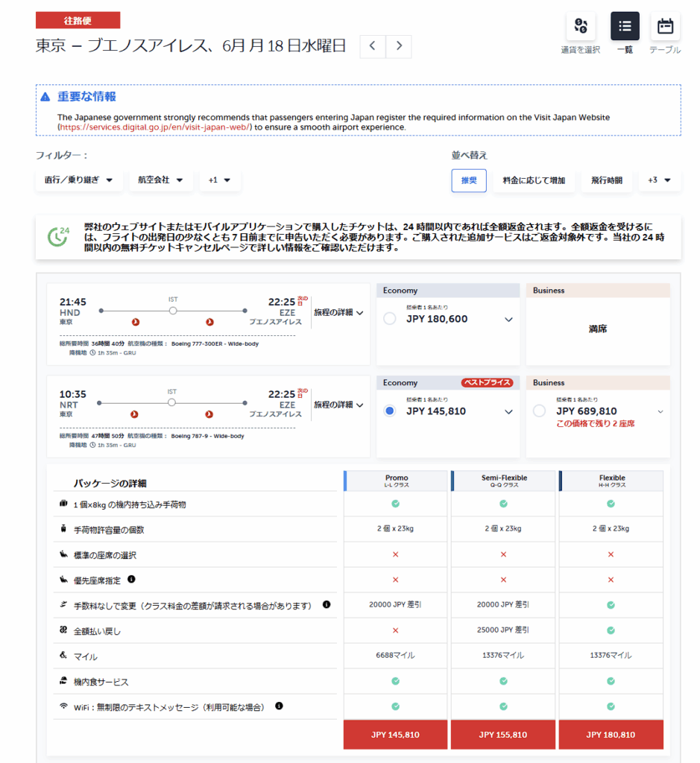Select Economy JPY 145,810 radio button
The image size is (700, 763).
pyautogui.click(x=389, y=411)
